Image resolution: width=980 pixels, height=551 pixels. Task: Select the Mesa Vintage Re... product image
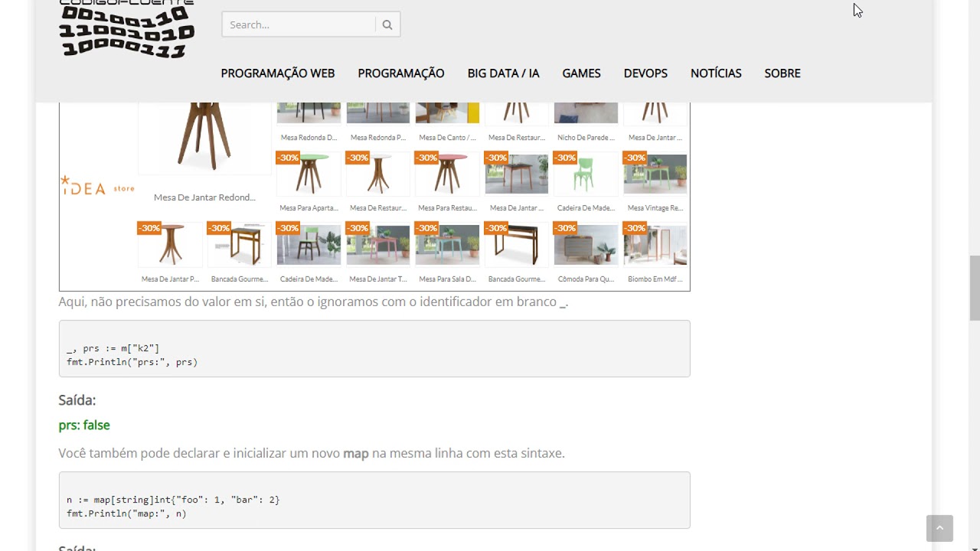point(655,174)
